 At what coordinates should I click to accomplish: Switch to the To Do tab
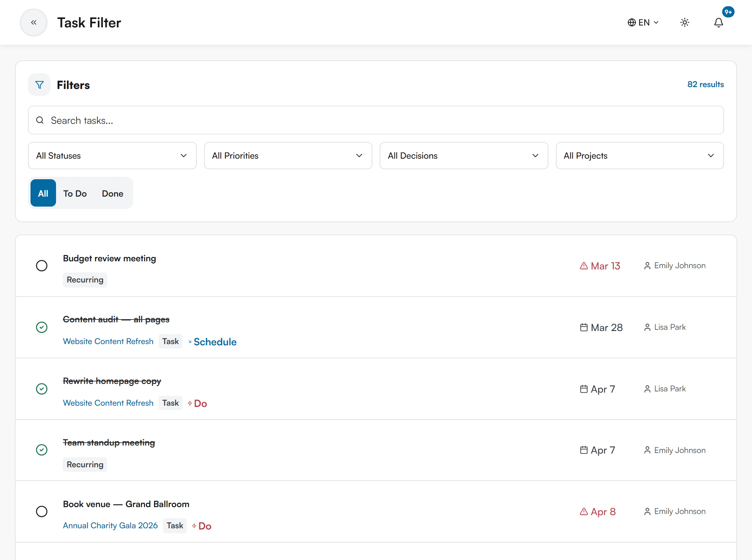click(75, 193)
